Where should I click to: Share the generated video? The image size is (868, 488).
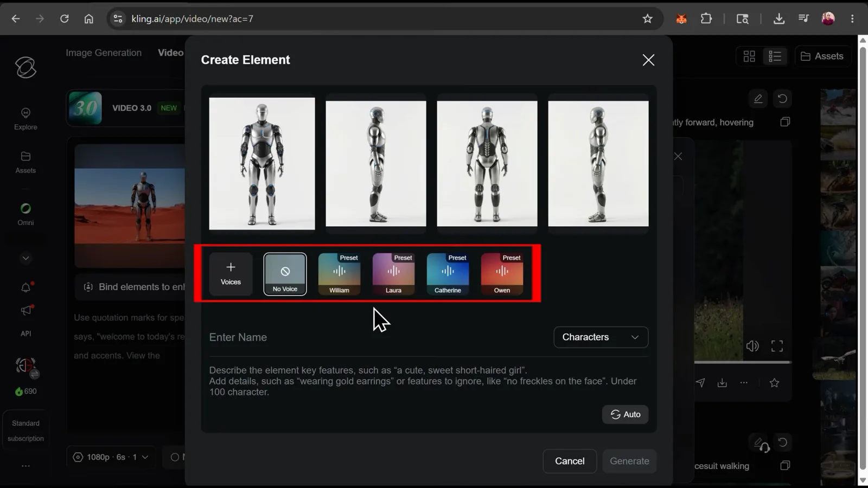point(700,383)
